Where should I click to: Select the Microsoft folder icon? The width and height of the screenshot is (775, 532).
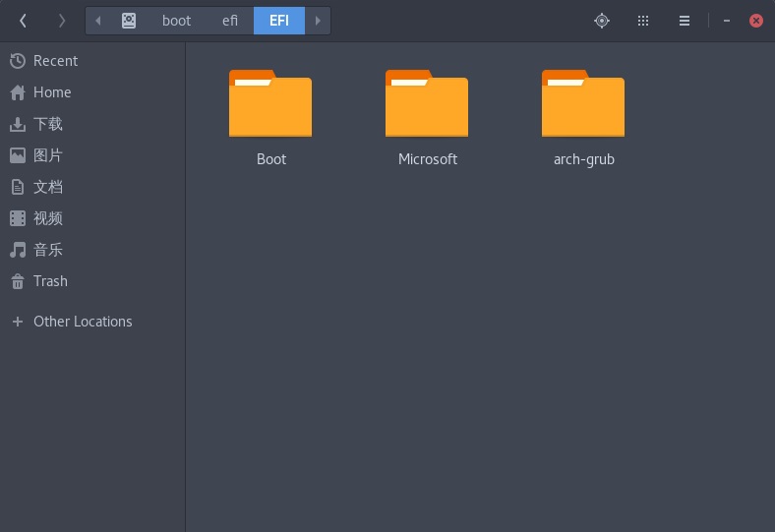pyautogui.click(x=427, y=103)
